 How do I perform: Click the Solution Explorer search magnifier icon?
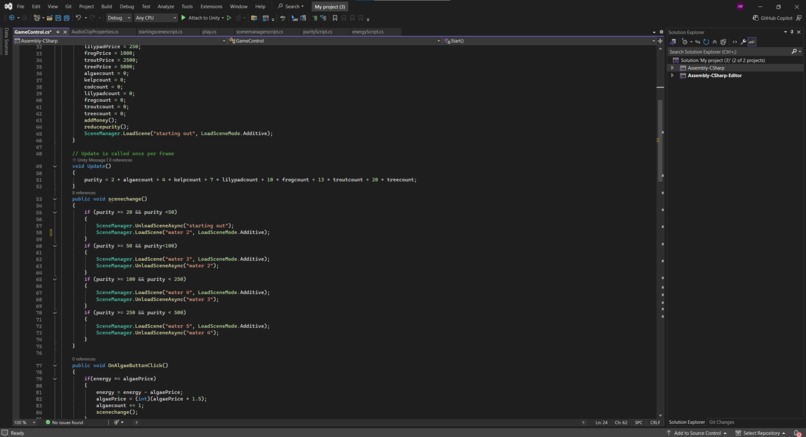tap(794, 51)
